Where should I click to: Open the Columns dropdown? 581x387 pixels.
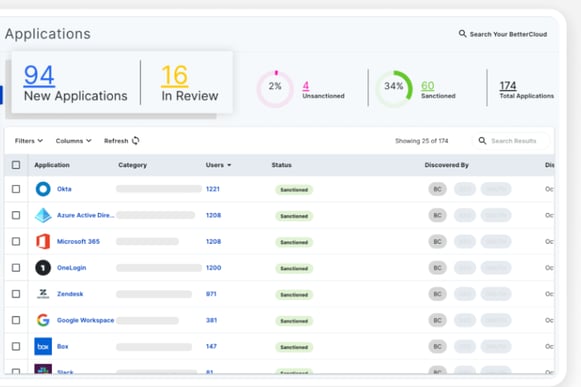pyautogui.click(x=73, y=141)
